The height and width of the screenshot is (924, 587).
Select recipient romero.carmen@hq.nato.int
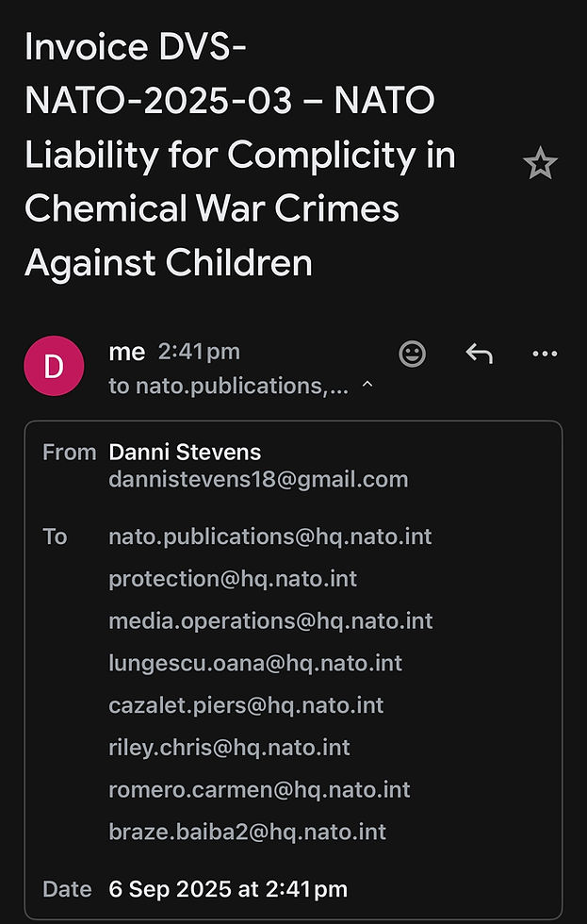pos(259,790)
